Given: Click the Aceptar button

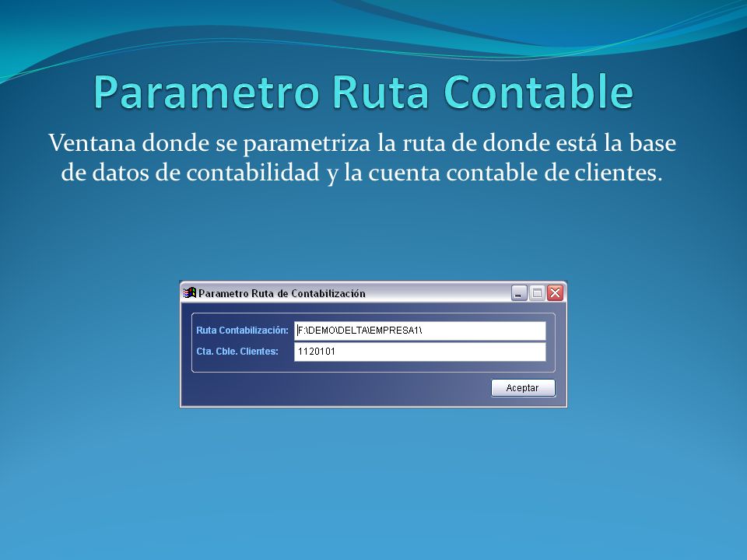Looking at the screenshot, I should point(523,388).
